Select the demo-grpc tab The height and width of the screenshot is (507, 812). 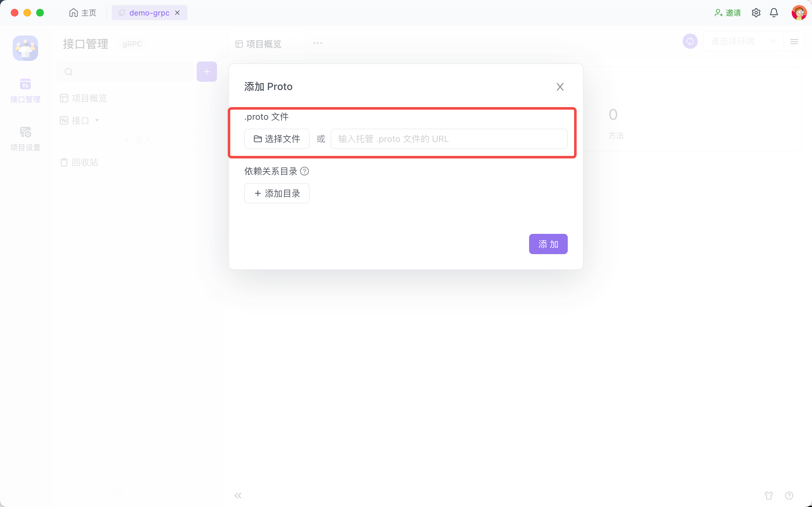149,13
